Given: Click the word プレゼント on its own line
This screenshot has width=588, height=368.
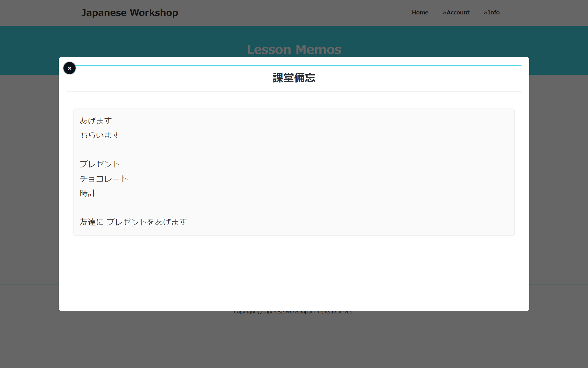Looking at the screenshot, I should [x=100, y=164].
